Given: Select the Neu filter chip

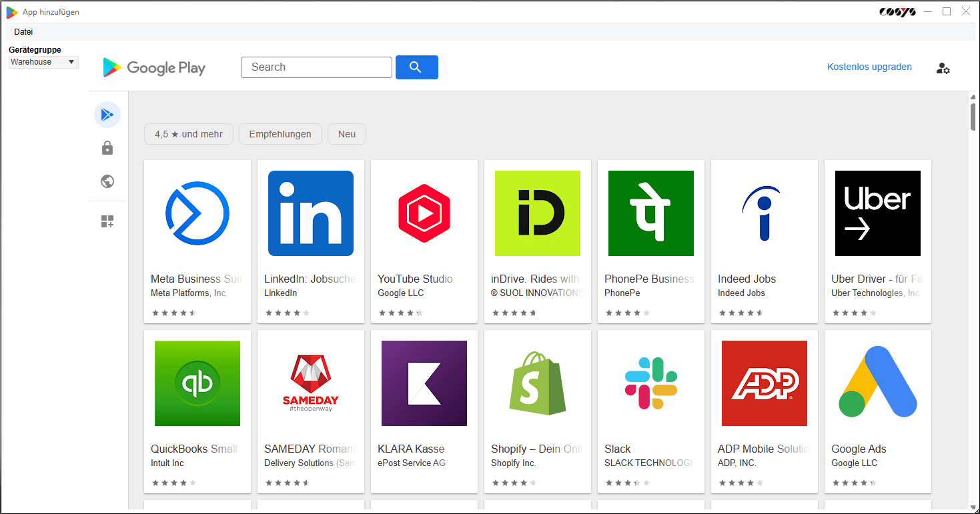Looking at the screenshot, I should 347,134.
